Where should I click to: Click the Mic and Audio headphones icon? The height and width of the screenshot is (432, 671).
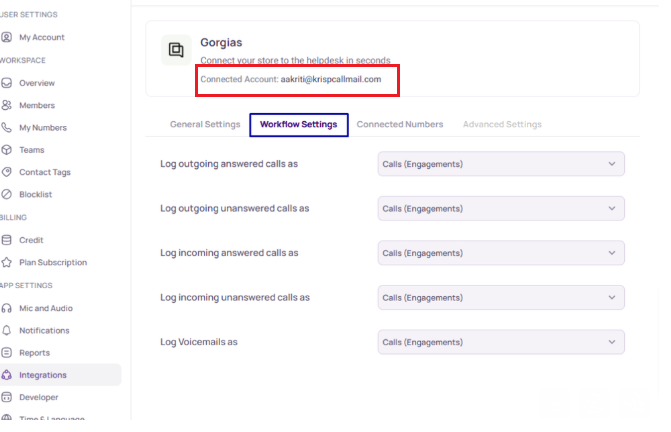[x=6, y=308]
